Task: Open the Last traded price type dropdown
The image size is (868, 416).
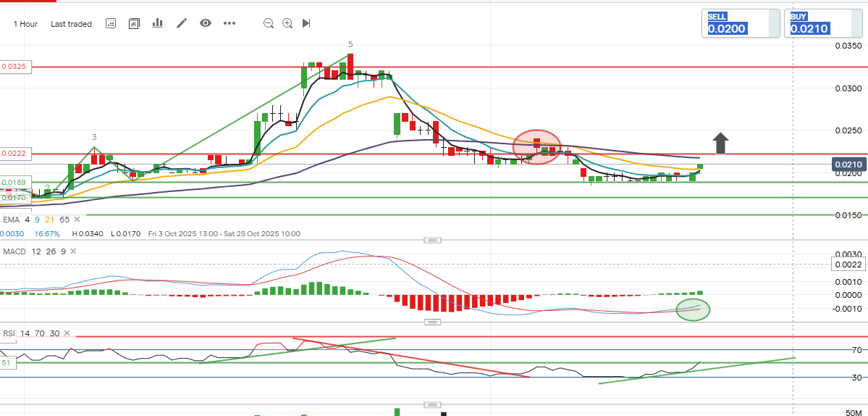Action: coord(71,24)
